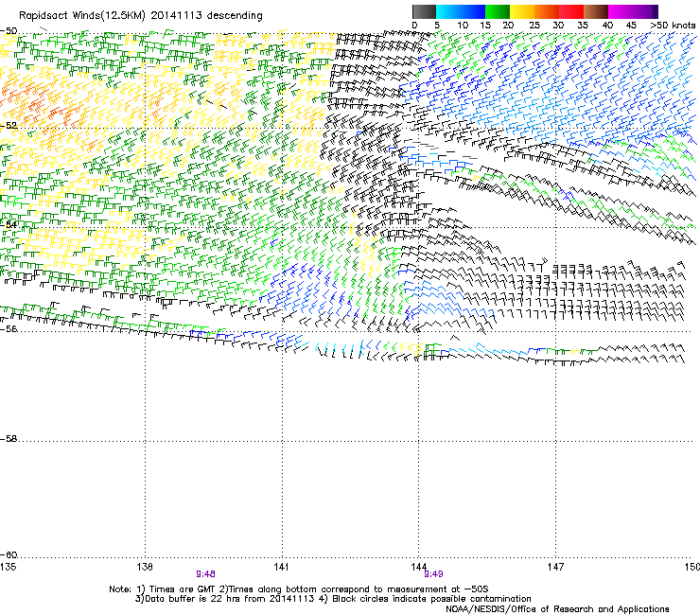This screenshot has width=700, height=615.
Task: Click the yellow 20-25 knots legend swatch
Action: (x=522, y=11)
